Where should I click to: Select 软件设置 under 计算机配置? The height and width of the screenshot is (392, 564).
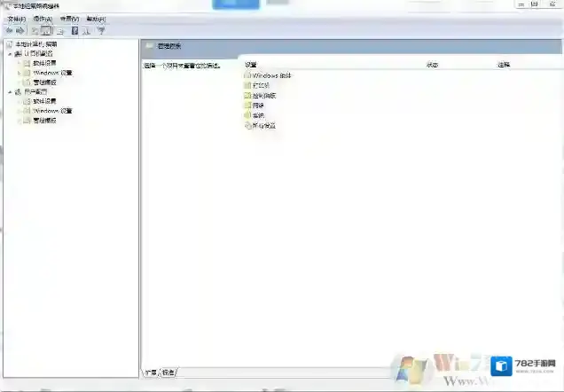click(x=44, y=63)
